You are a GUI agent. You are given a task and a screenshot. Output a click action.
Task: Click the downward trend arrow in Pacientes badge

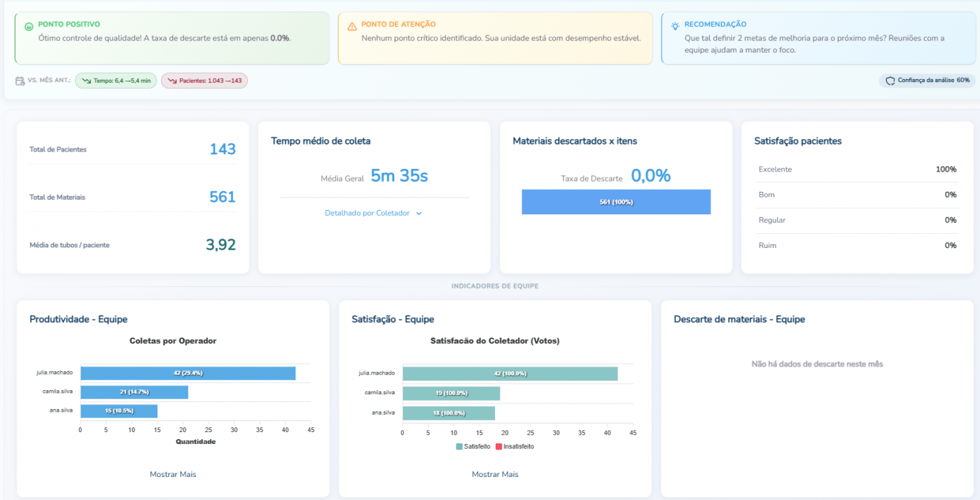(171, 81)
